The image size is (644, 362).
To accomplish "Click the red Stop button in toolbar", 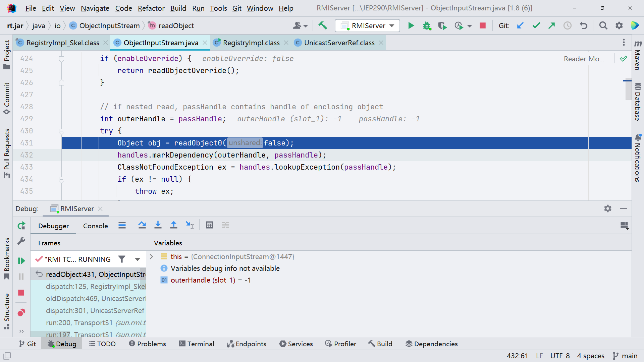I will [x=483, y=25].
